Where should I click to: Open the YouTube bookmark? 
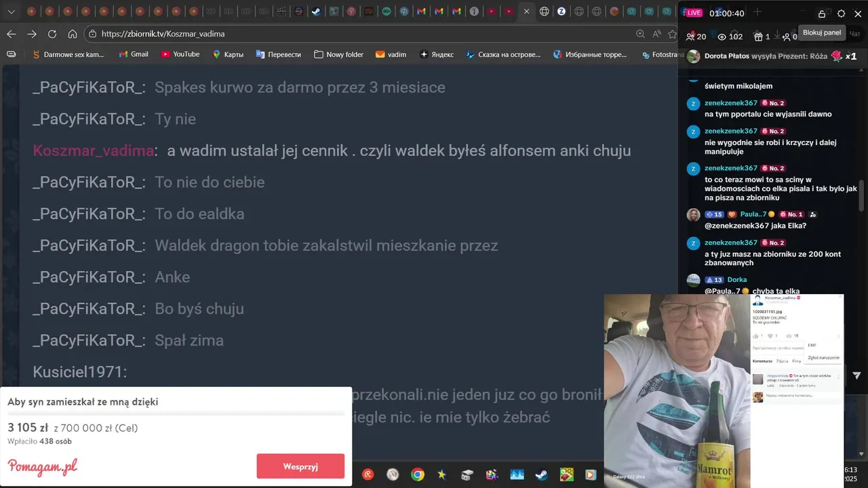[x=180, y=54]
